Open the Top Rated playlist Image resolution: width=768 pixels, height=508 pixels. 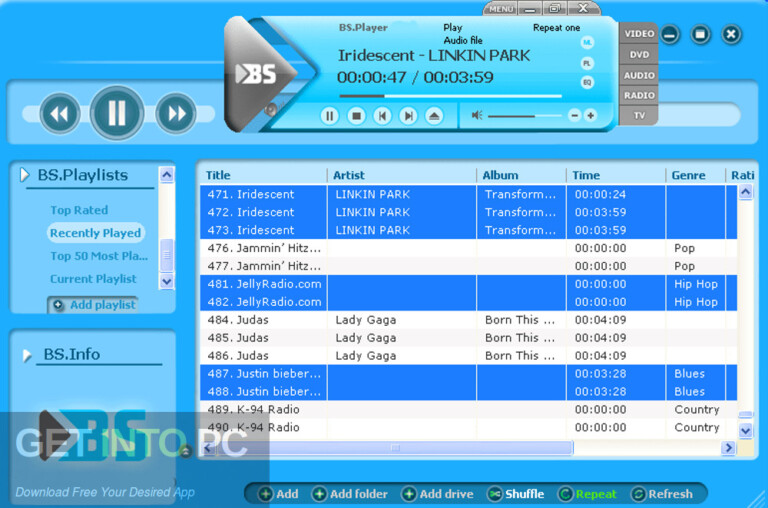pos(79,210)
